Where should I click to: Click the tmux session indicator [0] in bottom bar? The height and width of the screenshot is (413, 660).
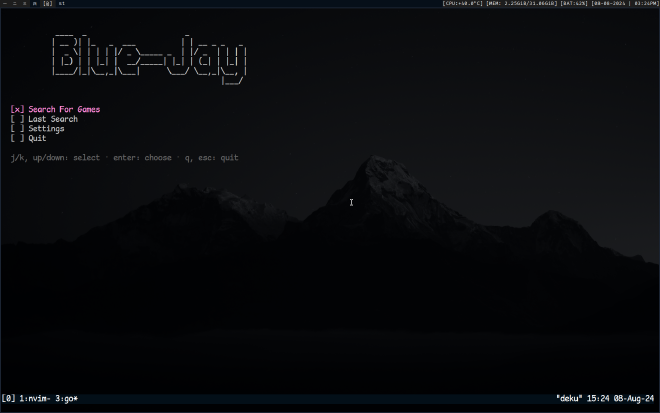[8, 398]
